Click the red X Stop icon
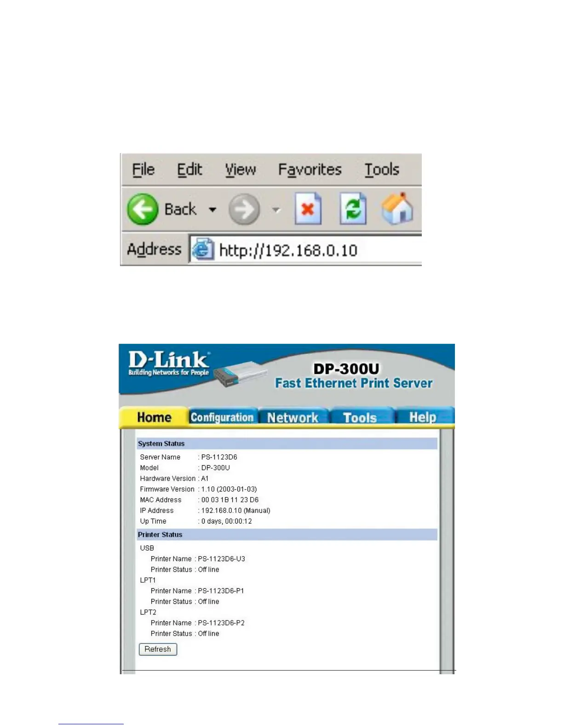Screen dimensions: 563x728 (x=308, y=209)
